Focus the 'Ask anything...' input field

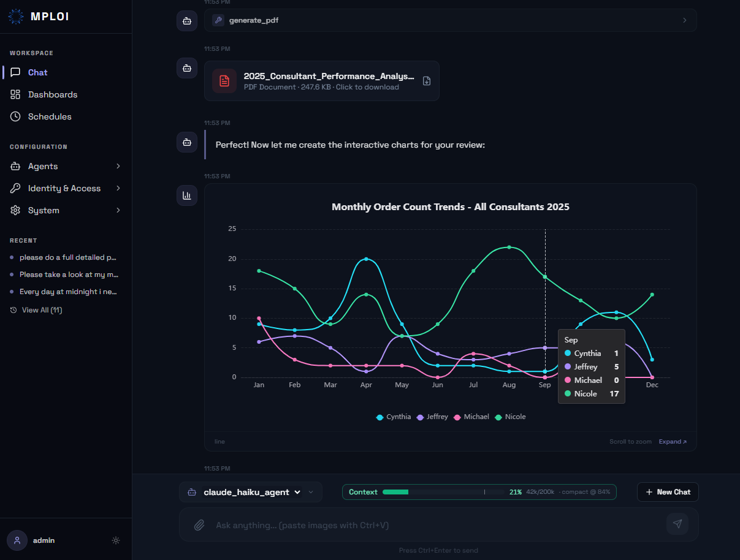click(x=435, y=525)
